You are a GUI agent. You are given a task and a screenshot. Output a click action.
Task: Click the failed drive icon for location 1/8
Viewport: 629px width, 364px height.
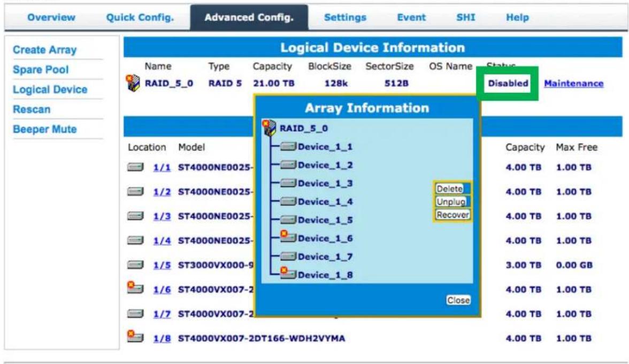point(135,336)
